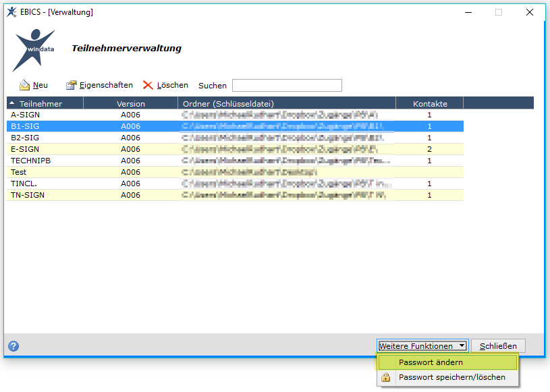Sort by Ordner (Schlüsseldatei) column header
This screenshot has width=550, height=392.
287,103
